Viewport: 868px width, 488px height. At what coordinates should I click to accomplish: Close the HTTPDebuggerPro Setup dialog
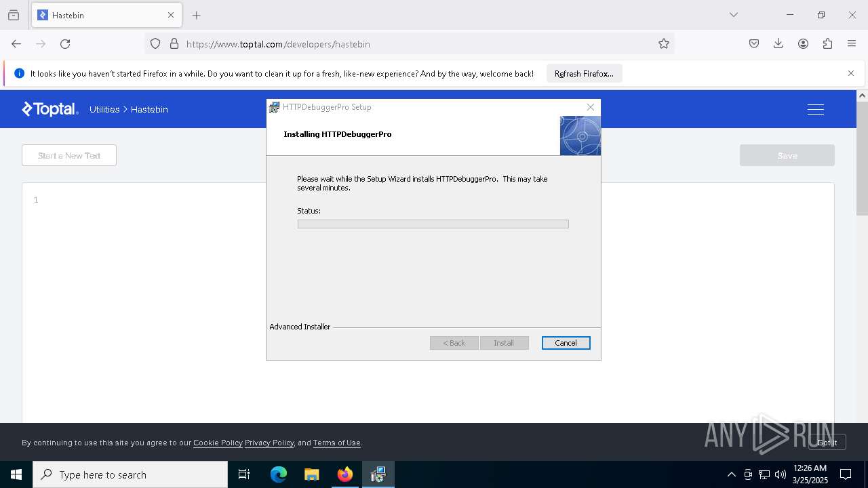click(591, 107)
